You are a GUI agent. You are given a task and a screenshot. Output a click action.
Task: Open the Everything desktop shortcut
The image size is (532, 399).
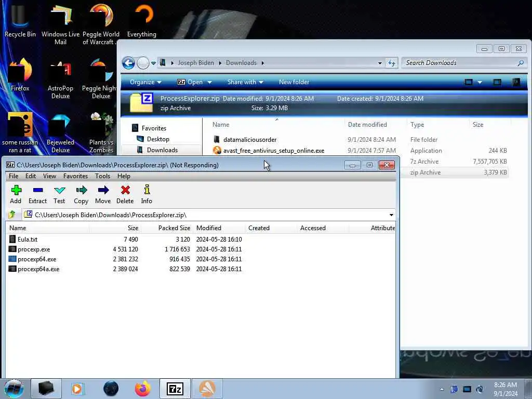pos(142,20)
